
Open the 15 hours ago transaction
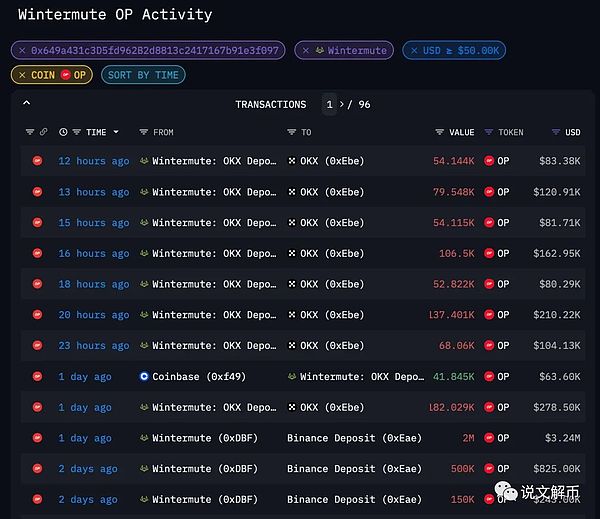coord(93,223)
